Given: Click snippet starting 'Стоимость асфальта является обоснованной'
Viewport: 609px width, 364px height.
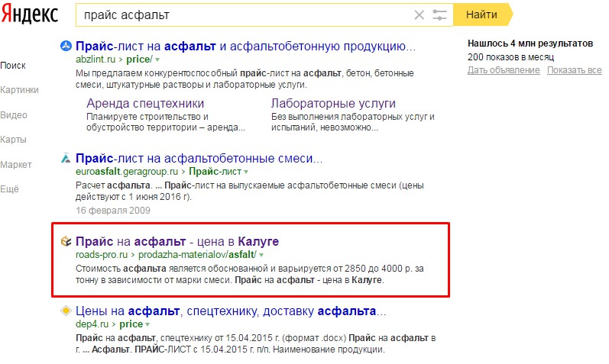Looking at the screenshot, I should pyautogui.click(x=250, y=274).
